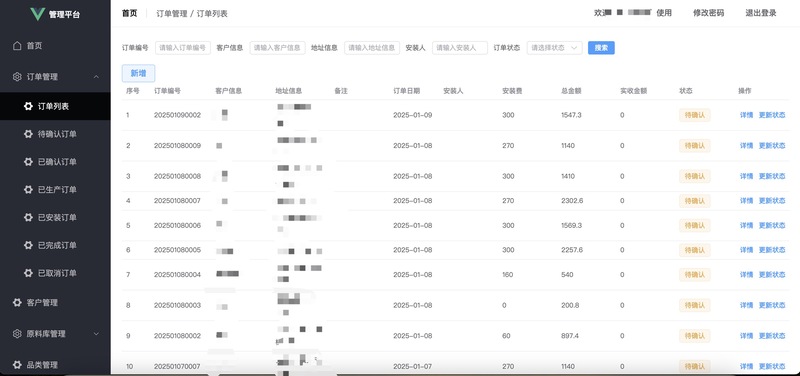The image size is (800, 376).
Task: Focus the 订单编号 input field
Action: [183, 47]
